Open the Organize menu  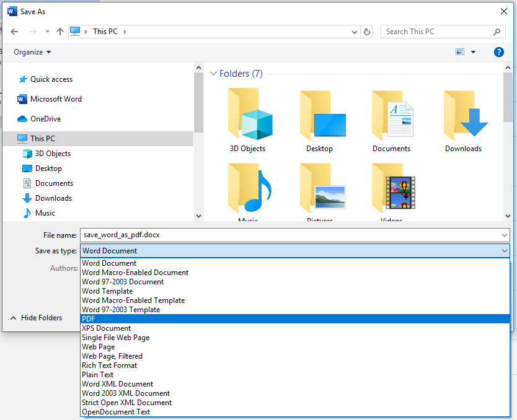click(32, 52)
